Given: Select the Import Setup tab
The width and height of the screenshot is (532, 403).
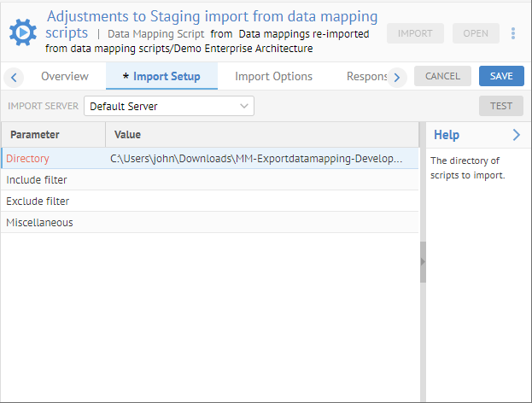Looking at the screenshot, I should pyautogui.click(x=161, y=77).
